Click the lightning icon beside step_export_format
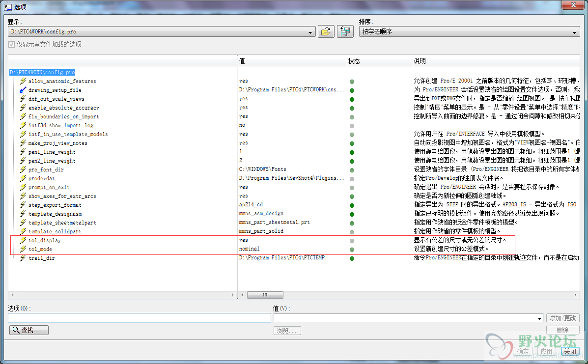This screenshot has height=364, width=588. [x=23, y=205]
